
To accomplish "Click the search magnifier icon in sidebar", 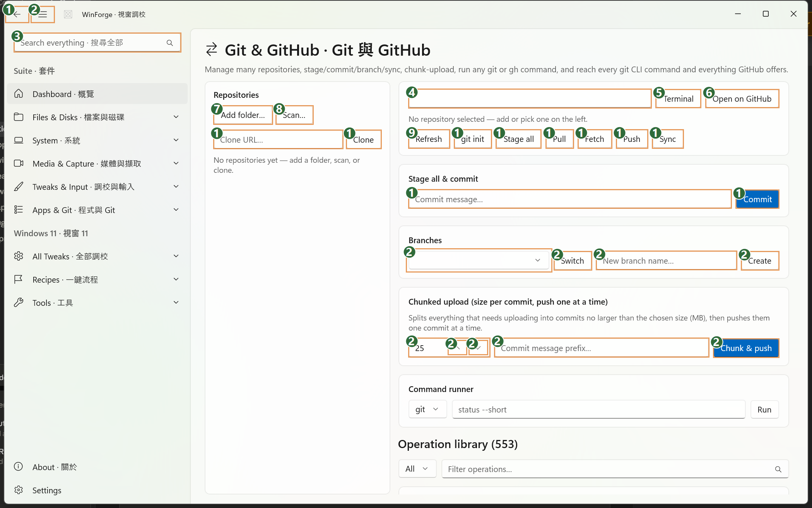I will pyautogui.click(x=170, y=43).
